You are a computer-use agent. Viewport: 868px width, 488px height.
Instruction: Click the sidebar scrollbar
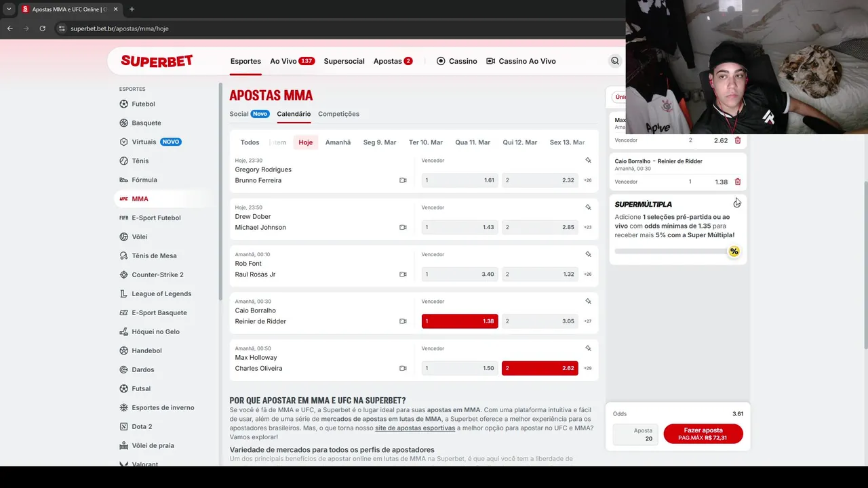pyautogui.click(x=220, y=192)
